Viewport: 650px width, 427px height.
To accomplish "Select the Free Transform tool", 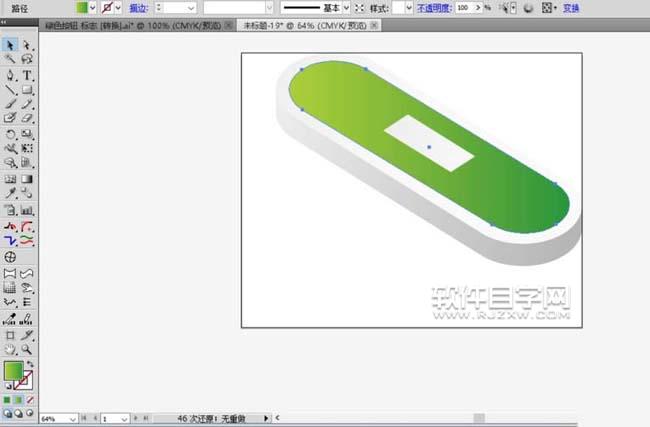I will pos(27,148).
